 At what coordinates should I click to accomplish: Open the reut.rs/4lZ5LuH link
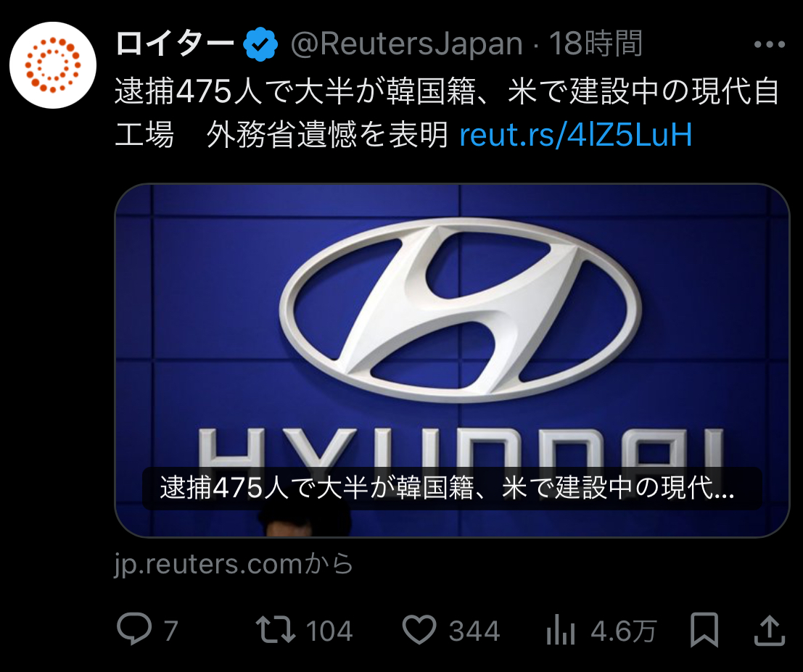point(576,135)
